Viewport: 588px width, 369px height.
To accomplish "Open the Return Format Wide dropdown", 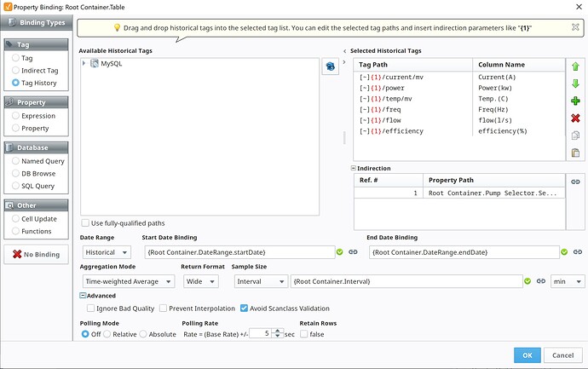I will 201,281.
